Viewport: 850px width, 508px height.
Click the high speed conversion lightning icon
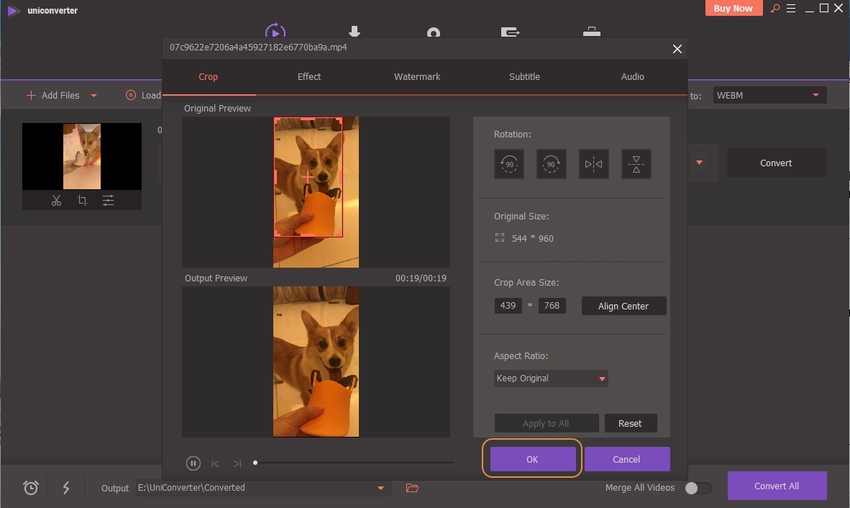pos(66,488)
